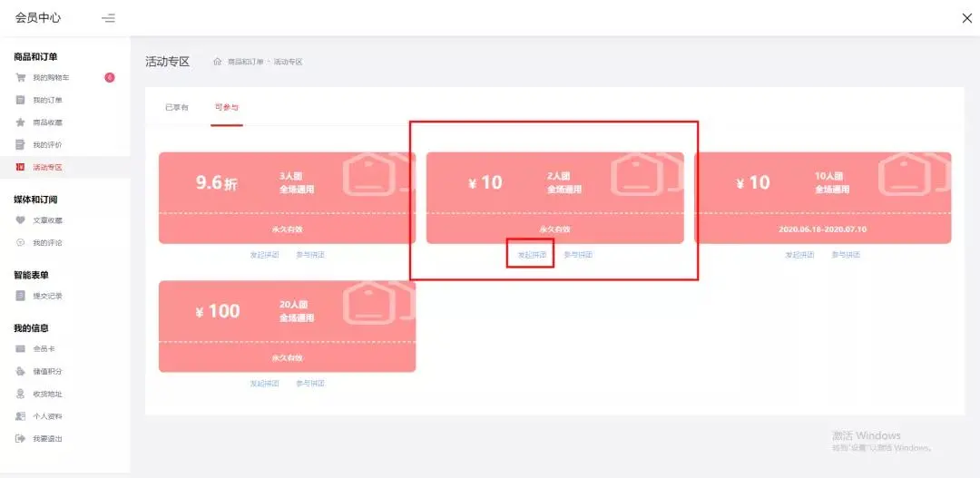Click the location icon beside 收货地址

coord(20,394)
